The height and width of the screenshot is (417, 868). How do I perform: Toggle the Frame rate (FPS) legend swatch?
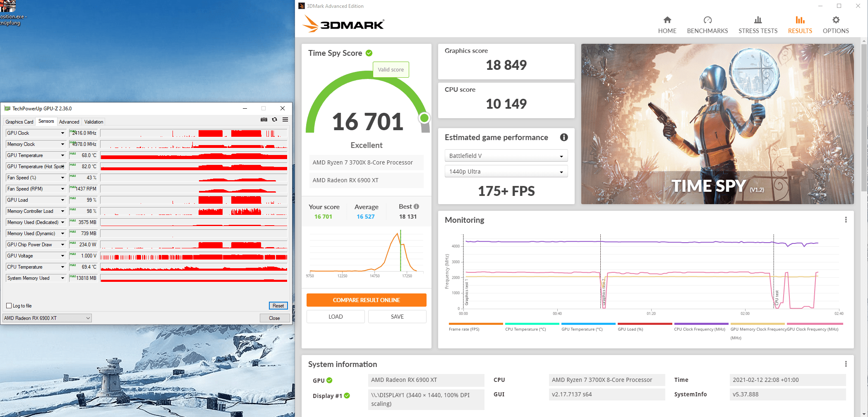click(476, 324)
